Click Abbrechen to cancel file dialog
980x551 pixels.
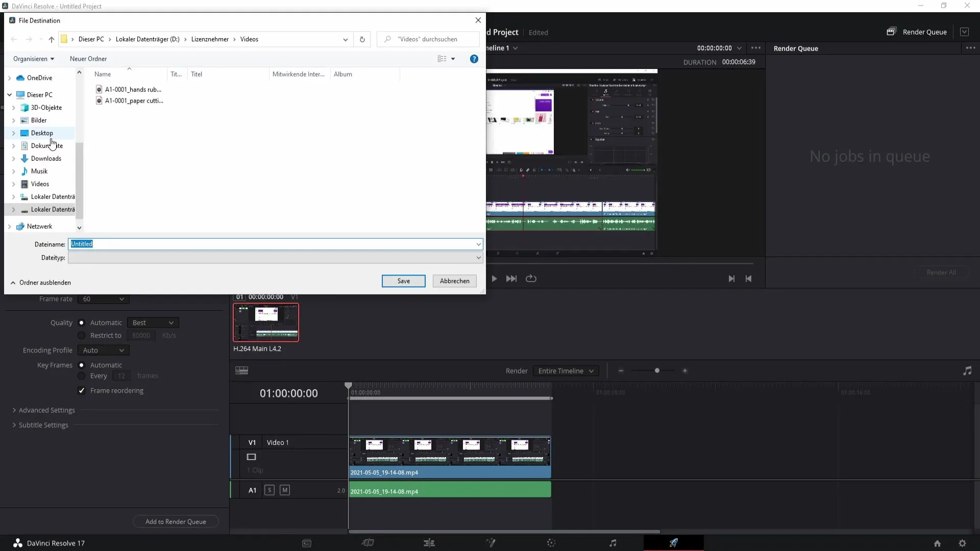tap(455, 281)
